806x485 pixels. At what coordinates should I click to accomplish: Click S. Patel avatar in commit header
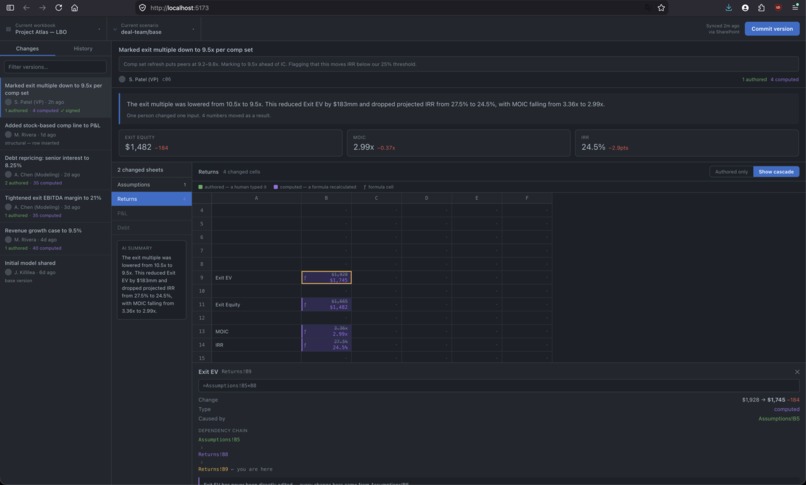(x=122, y=79)
